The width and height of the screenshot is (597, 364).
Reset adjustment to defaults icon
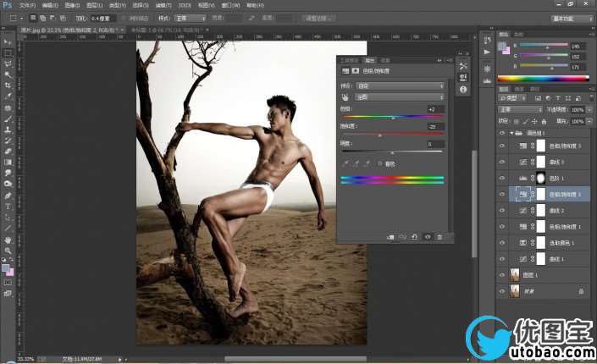[x=414, y=237]
